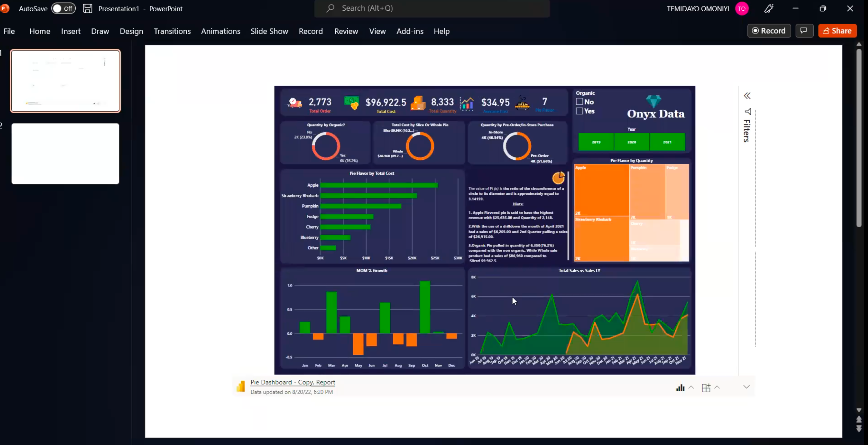This screenshot has width=868, height=445.
Task: Open the comments pane icon
Action: click(804, 31)
